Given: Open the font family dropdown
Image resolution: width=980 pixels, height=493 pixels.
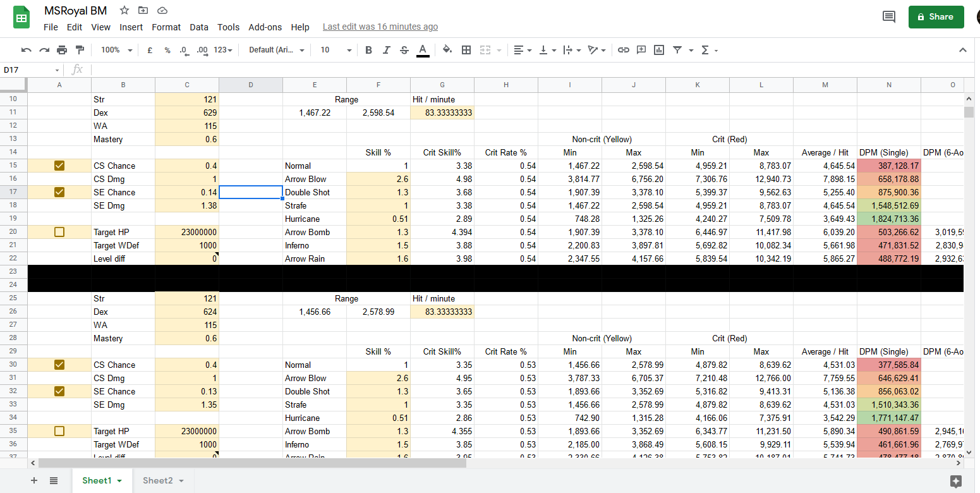Looking at the screenshot, I should point(276,50).
